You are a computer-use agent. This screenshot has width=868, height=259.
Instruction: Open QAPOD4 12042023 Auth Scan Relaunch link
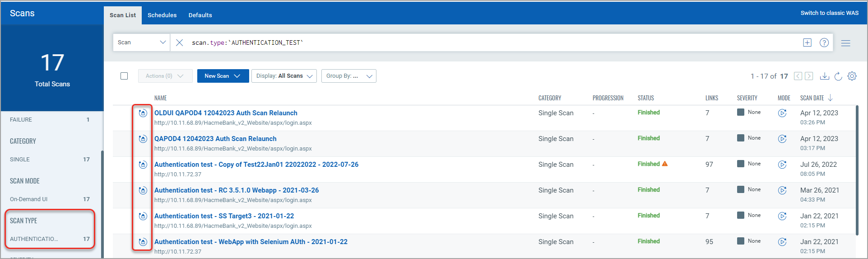pyautogui.click(x=215, y=139)
